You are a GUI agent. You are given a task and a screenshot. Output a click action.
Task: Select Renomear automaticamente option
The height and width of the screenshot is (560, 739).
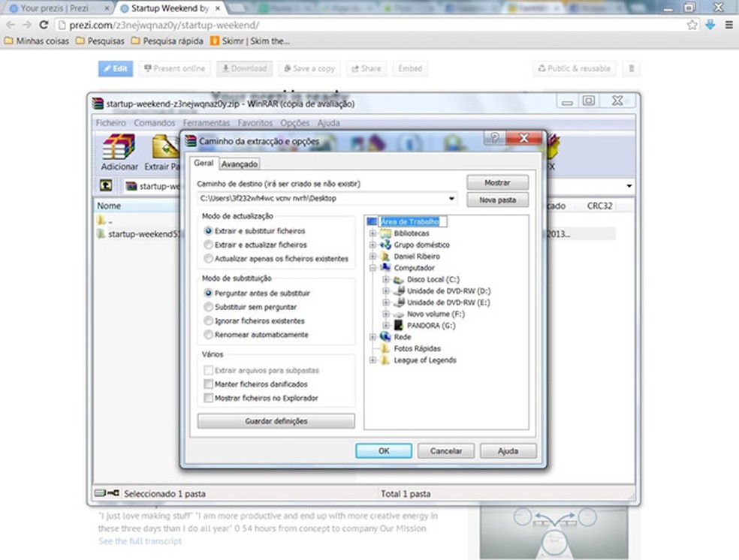click(x=256, y=335)
